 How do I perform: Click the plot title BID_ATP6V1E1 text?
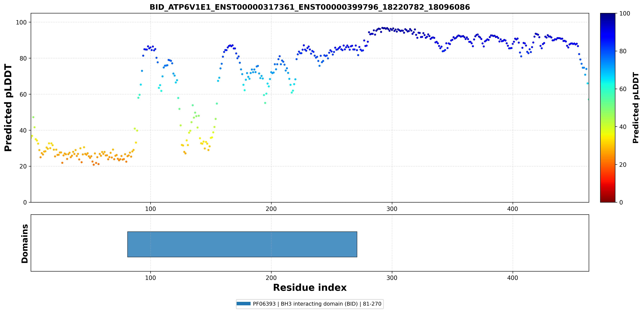click(310, 7)
